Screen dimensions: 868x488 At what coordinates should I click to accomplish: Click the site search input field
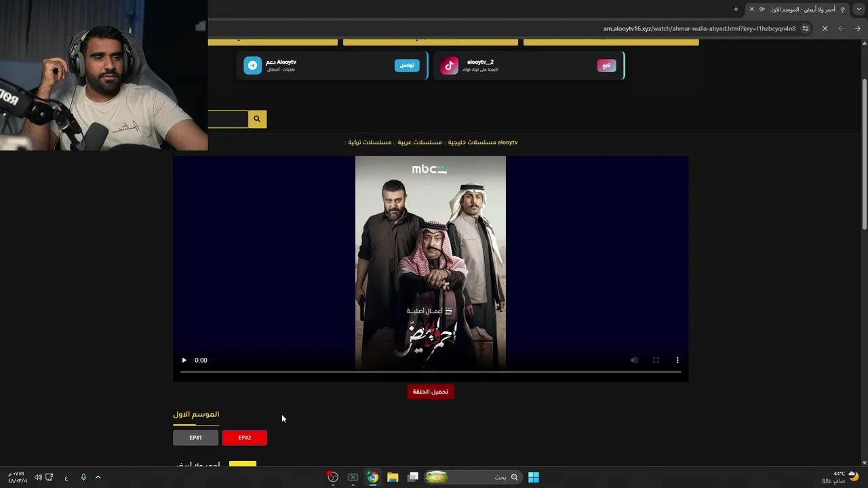(x=228, y=119)
